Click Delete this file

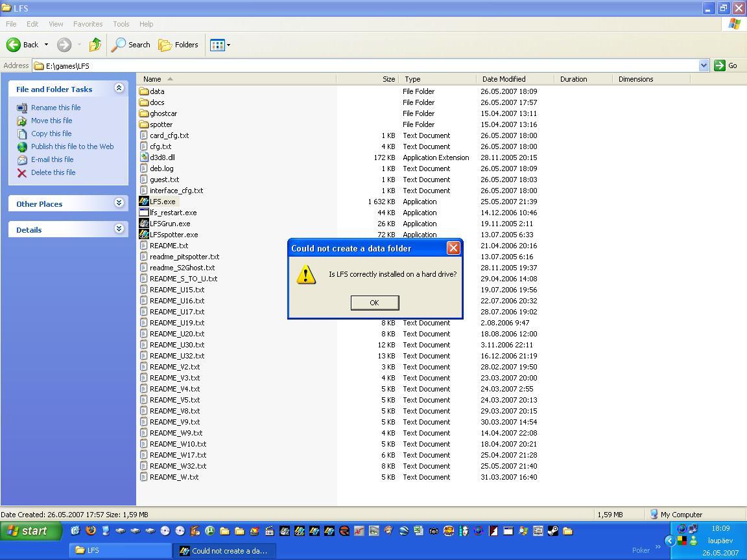53,172
